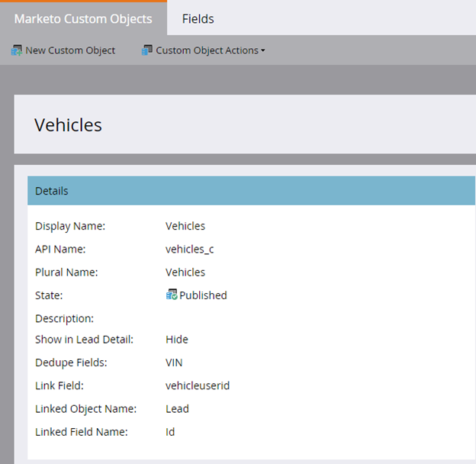This screenshot has width=476, height=464.
Task: Open the Fields tab
Action: coord(198,18)
